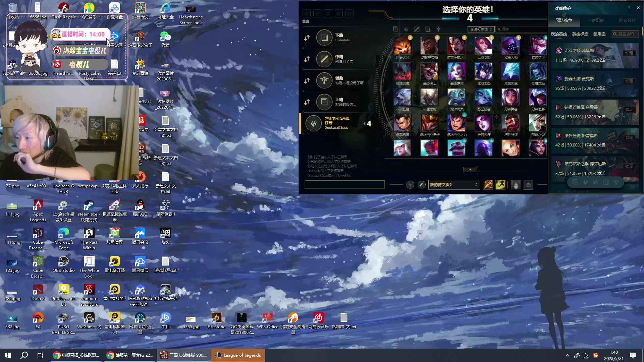Filter champions by jungle role icon
This screenshot has width=644, height=362.
point(406,29)
